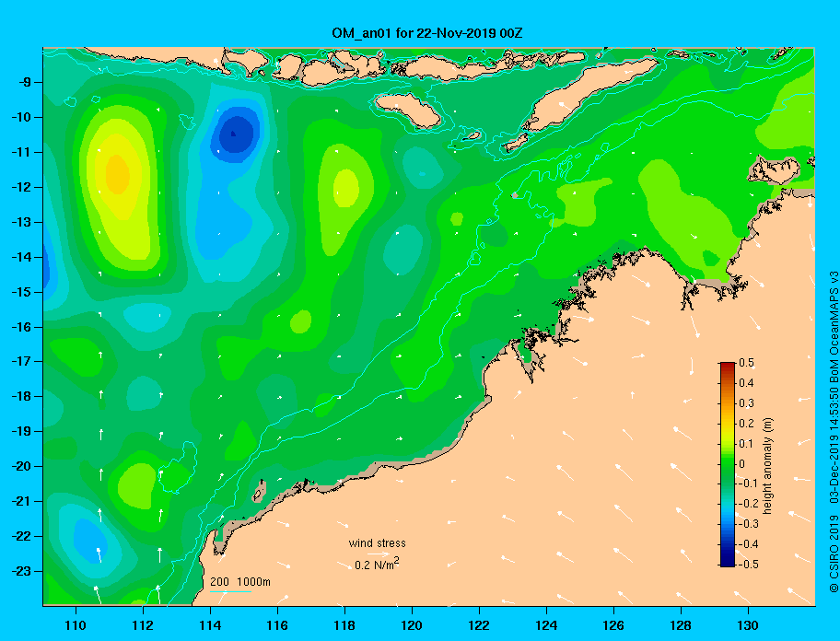Click the dark red top of the colorbar

728,367
